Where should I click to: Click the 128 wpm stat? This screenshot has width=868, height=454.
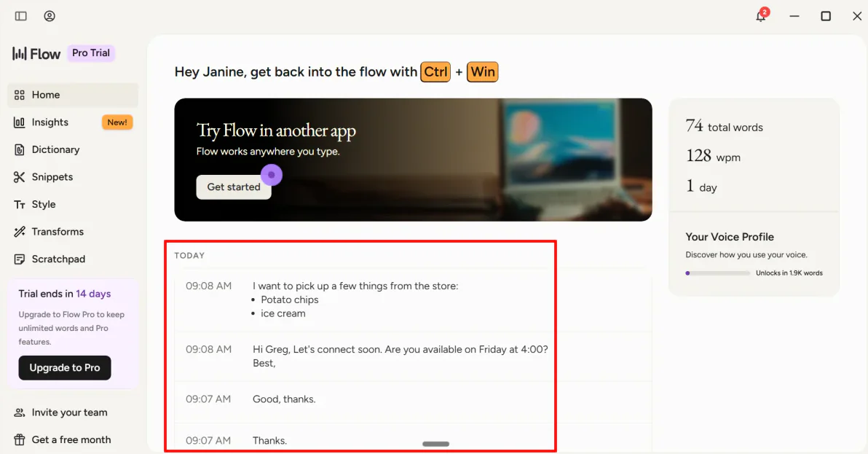(713, 156)
